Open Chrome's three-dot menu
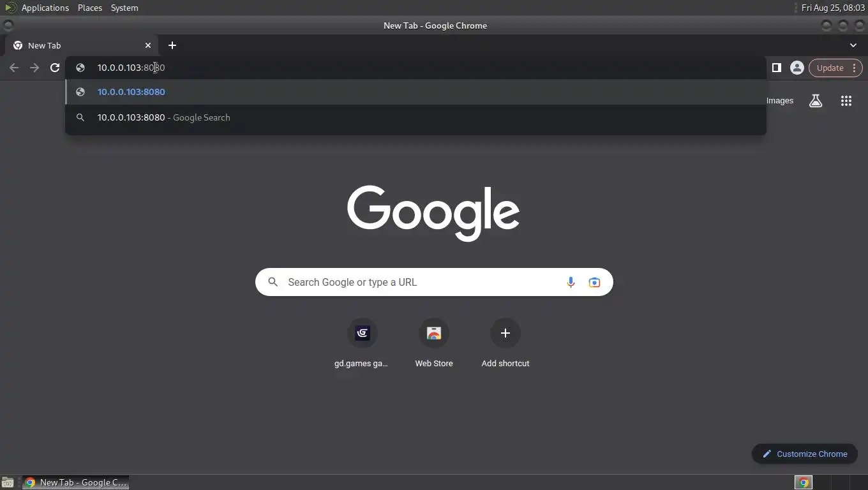This screenshot has height=490, width=868. tap(854, 68)
